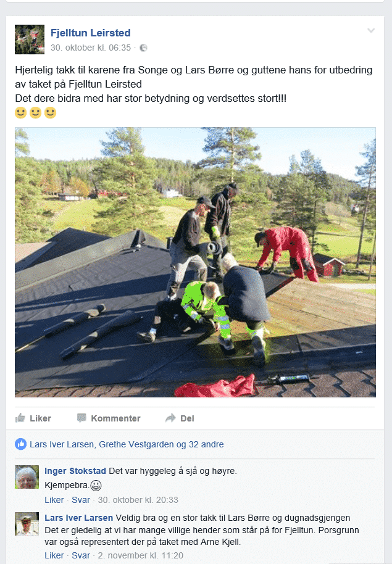
Task: Click the Fjelltun Leirsted profile picture
Action: click(30, 39)
